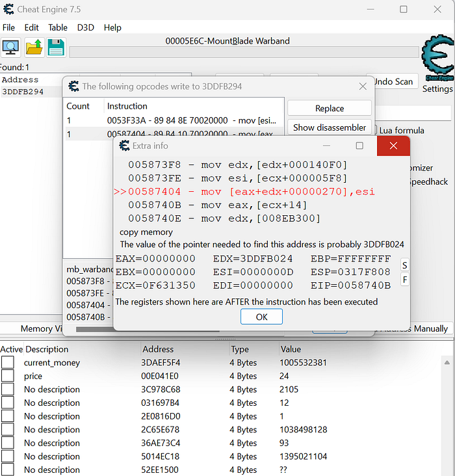455x476 pixels.
Task: Click the ESI=0000000D register value
Action: pyautogui.click(x=253, y=272)
